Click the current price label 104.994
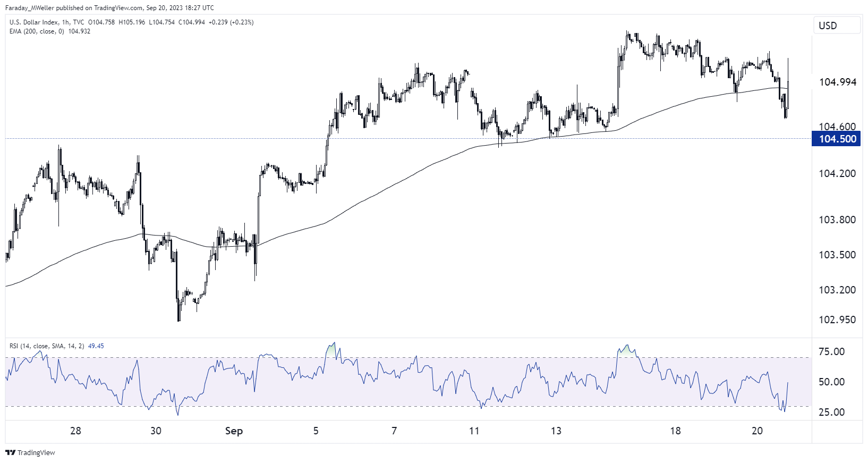Viewport: 868px width, 462px height. tap(838, 82)
